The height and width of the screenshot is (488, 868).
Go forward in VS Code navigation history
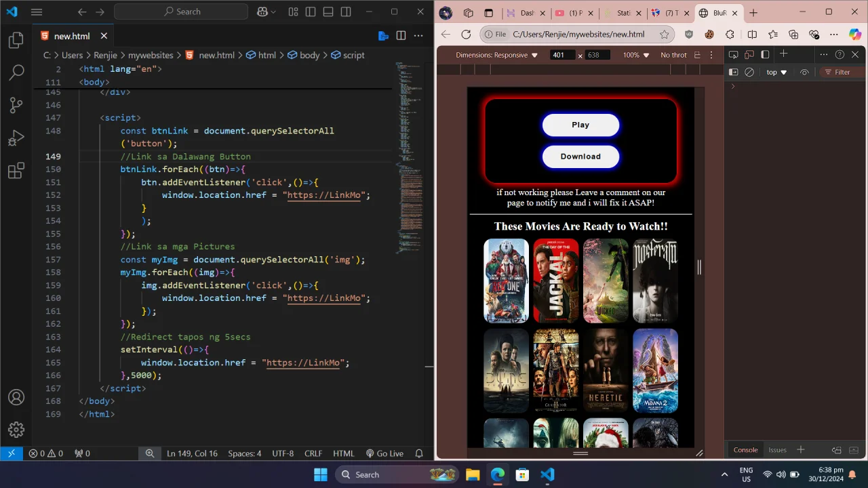tap(100, 12)
